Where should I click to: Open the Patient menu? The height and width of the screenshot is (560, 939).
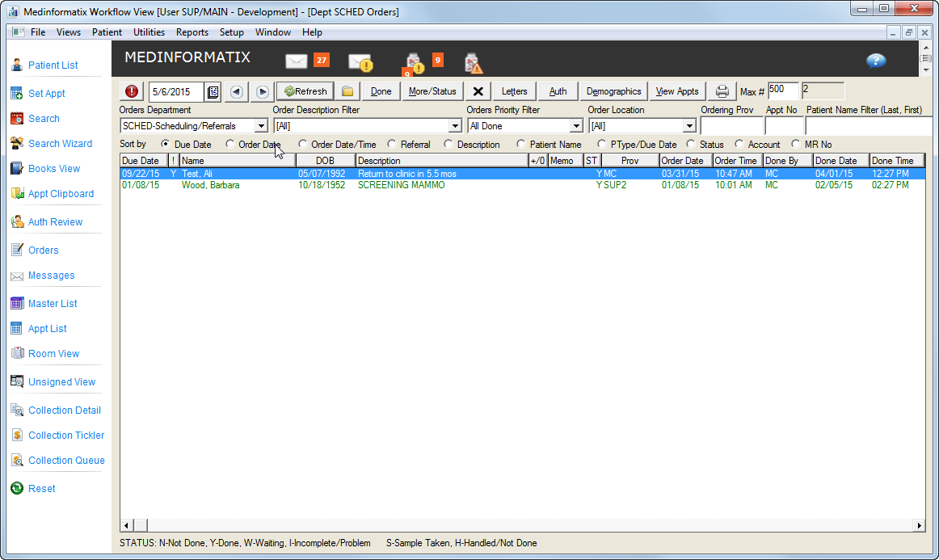tap(107, 32)
